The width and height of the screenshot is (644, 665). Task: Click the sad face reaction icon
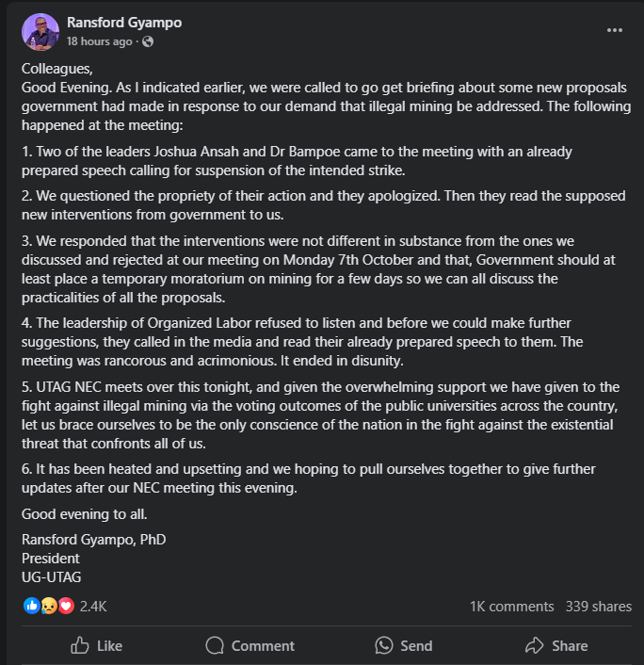point(48,606)
